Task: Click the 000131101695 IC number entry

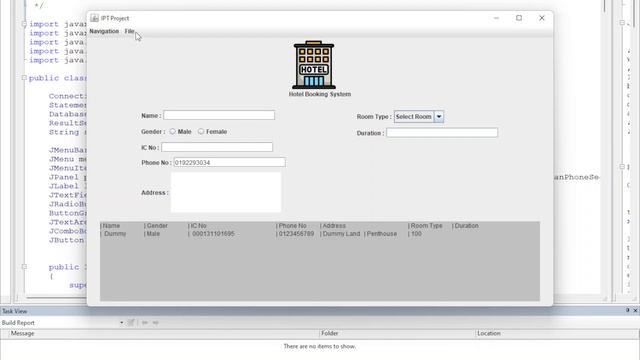Action: pos(213,234)
